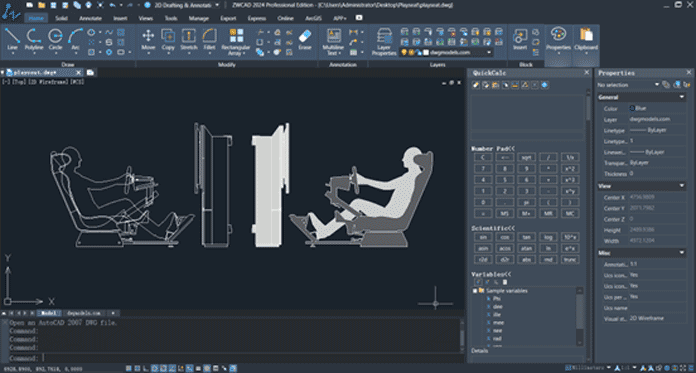Click the Insert block icon
696x373 pixels.
click(x=520, y=40)
